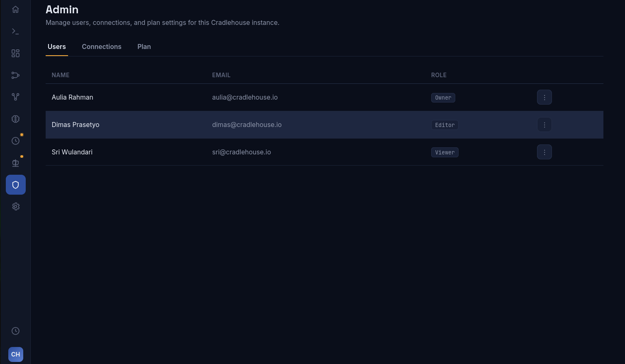
Task: Select the name Aulia Rahman
Action: click(x=73, y=97)
